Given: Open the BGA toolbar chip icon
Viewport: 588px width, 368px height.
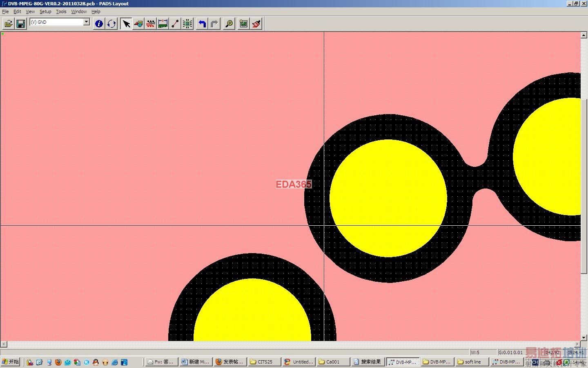Looking at the screenshot, I should click(x=187, y=24).
